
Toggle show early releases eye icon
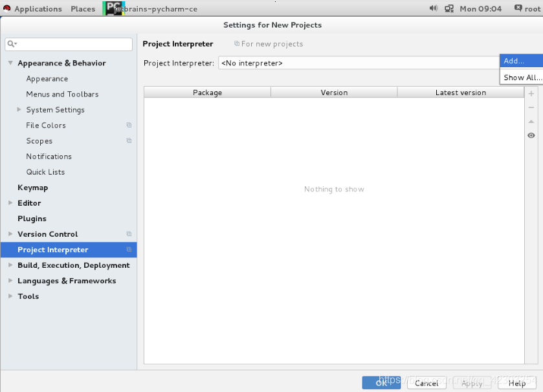point(531,135)
